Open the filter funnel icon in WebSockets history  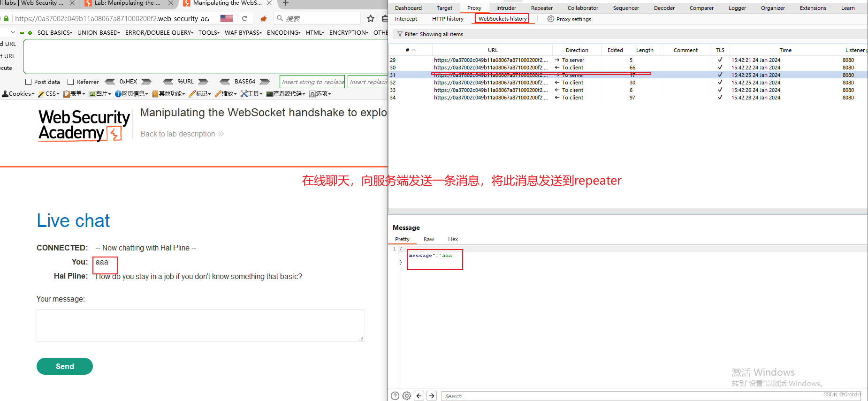click(400, 34)
